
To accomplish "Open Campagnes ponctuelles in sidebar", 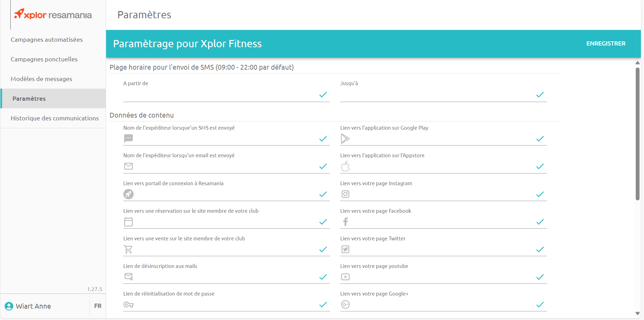I will (53, 59).
